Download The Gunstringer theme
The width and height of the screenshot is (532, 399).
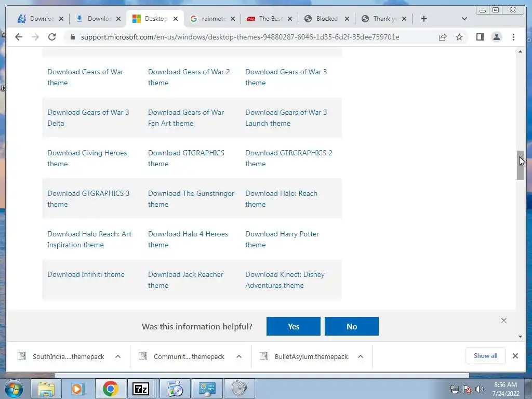pyautogui.click(x=191, y=199)
